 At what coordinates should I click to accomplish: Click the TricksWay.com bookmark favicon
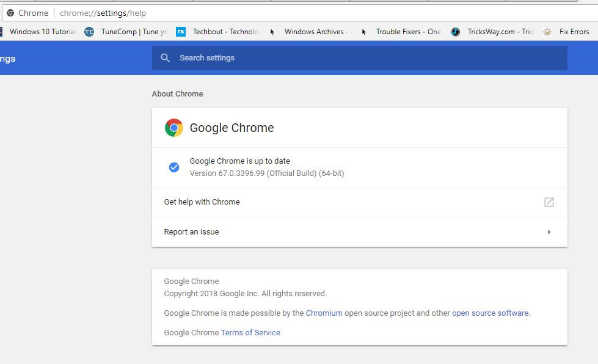(455, 32)
